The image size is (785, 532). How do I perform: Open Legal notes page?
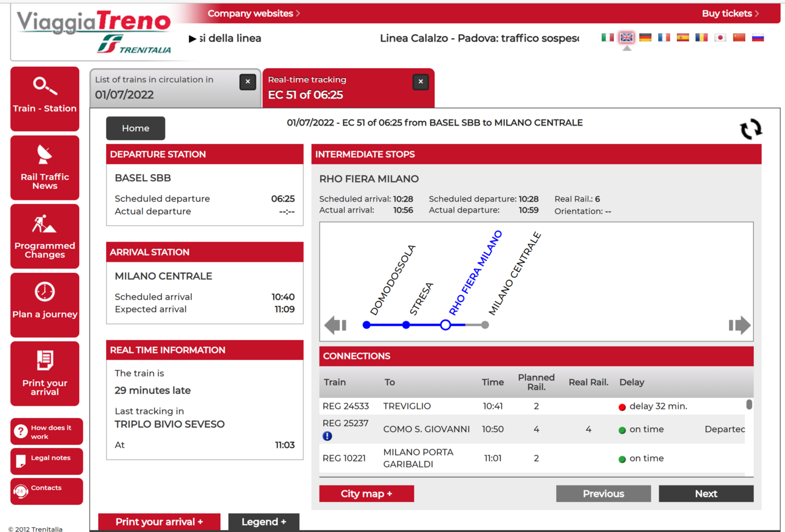47,462
